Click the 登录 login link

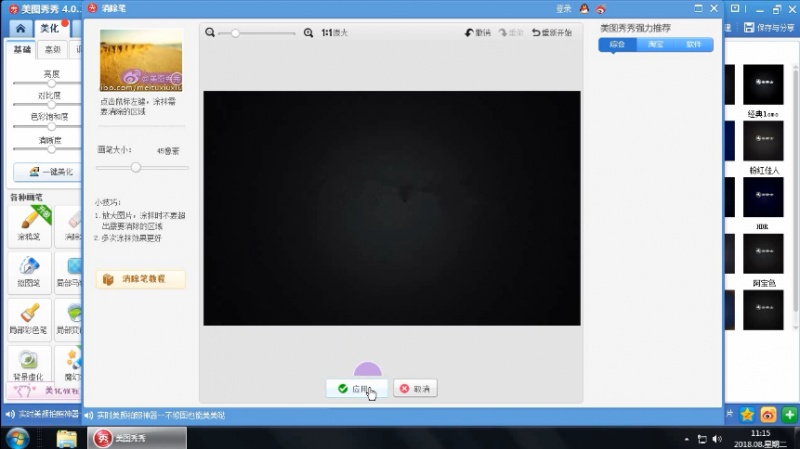click(563, 9)
